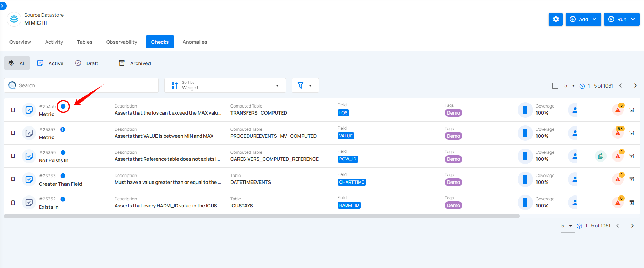Click info icon for check #25352
The height and width of the screenshot is (268, 644).
point(63,199)
